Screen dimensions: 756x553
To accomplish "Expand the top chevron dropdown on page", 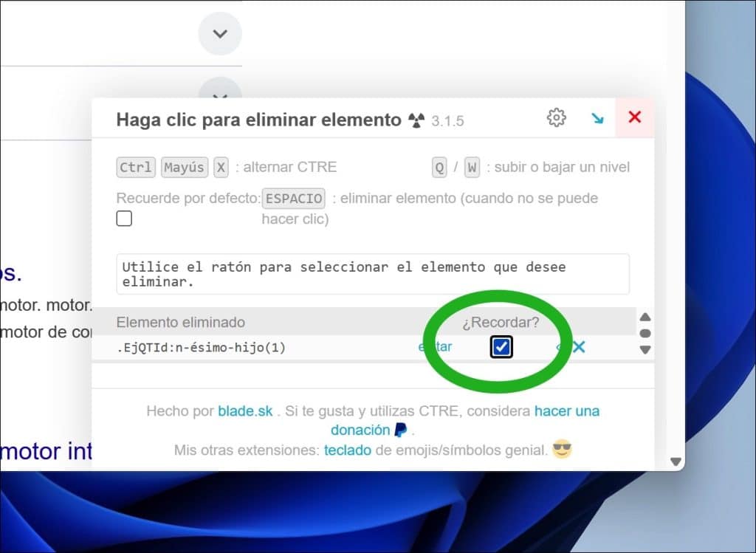I will [x=220, y=34].
